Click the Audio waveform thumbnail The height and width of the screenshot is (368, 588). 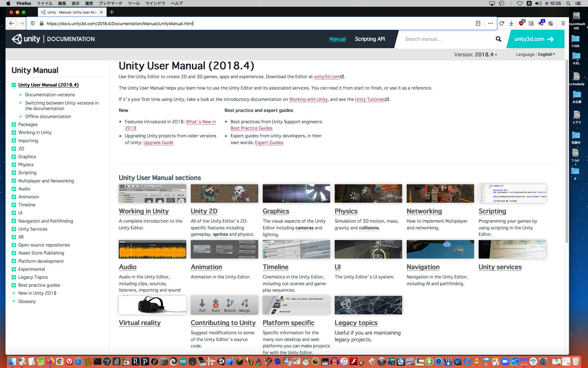(x=152, y=249)
